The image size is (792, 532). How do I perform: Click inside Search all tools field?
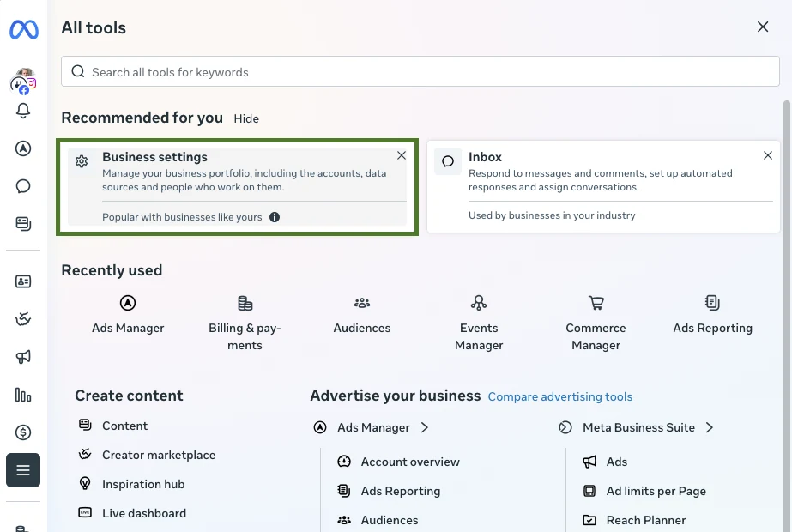(420, 72)
